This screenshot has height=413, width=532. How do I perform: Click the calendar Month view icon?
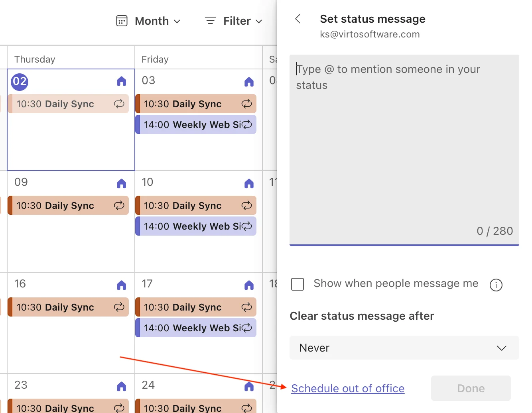[122, 21]
